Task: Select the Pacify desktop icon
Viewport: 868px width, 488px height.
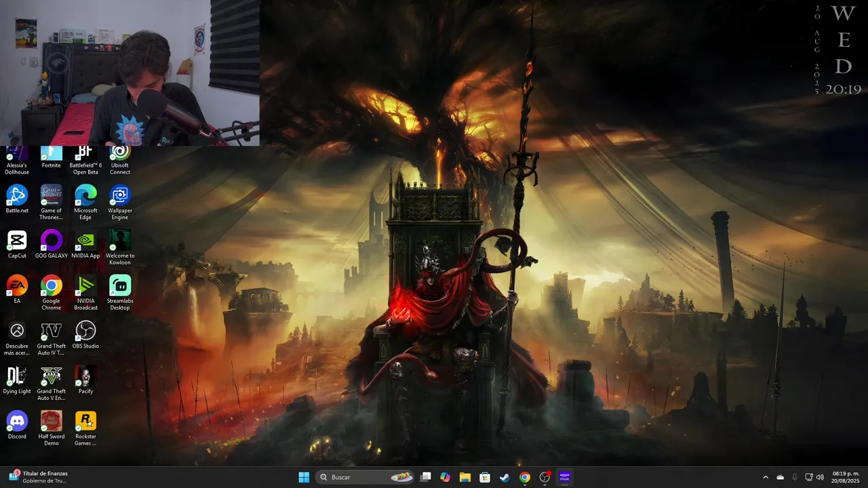Action: point(85,380)
